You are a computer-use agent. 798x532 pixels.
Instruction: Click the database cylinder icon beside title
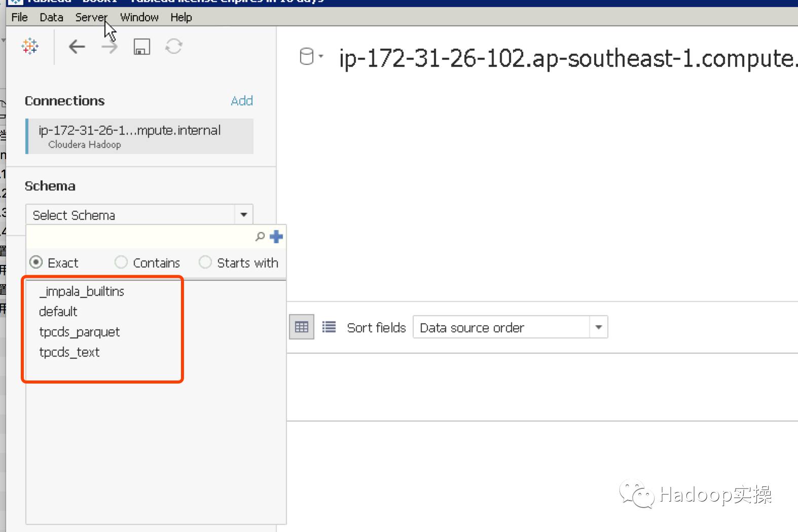(x=307, y=56)
